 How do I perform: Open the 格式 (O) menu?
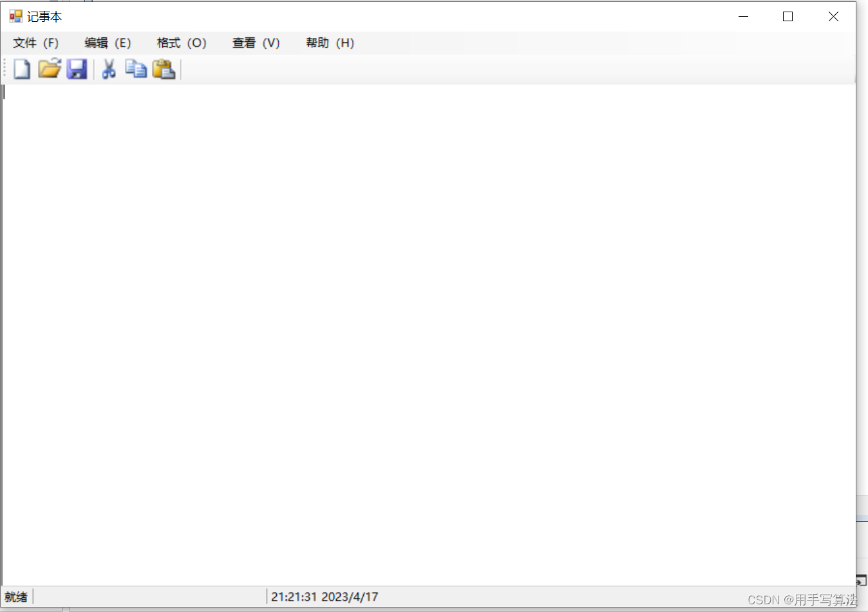182,43
